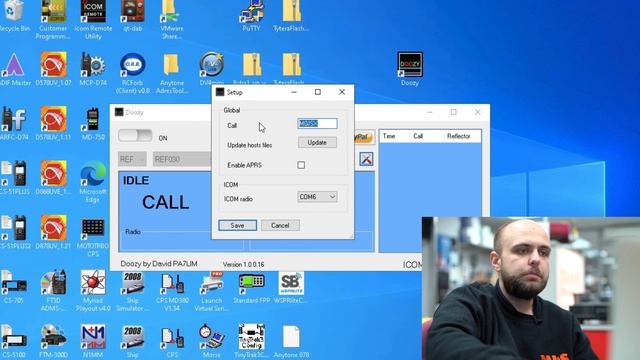Screen dimensions: 640x360
Task: Minimize the Setup dialog
Action: click(x=294, y=92)
